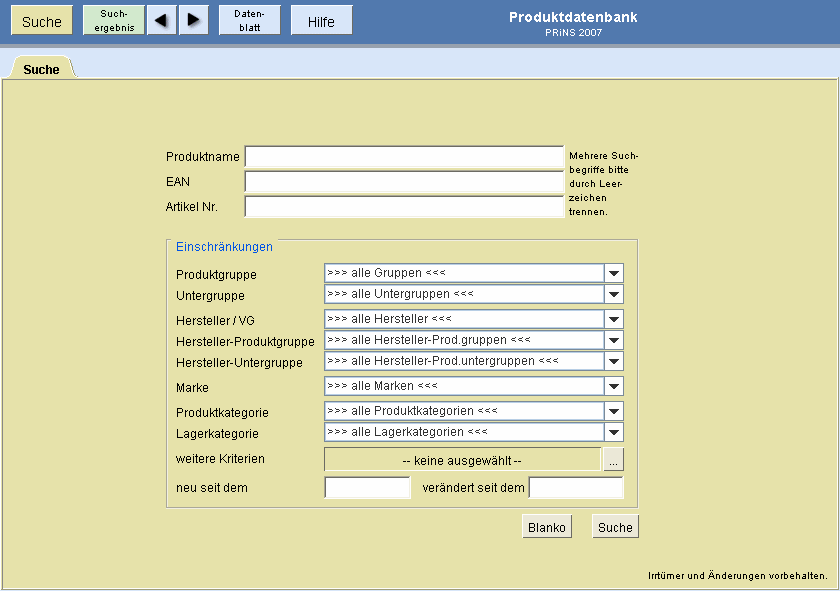Click the Suche toolbar button at top

pyautogui.click(x=42, y=21)
